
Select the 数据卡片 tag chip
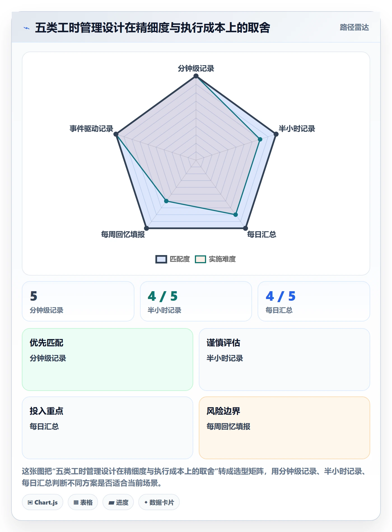pos(159,502)
